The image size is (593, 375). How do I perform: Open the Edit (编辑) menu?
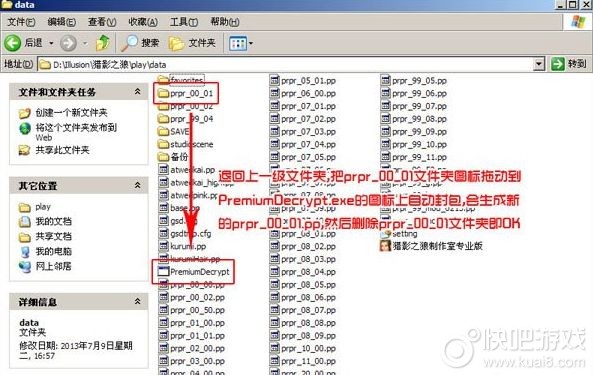point(61,22)
